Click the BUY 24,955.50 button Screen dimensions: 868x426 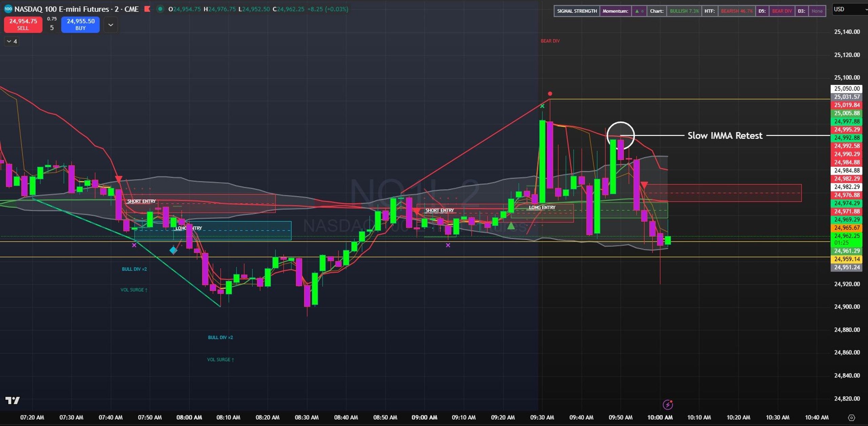[80, 24]
